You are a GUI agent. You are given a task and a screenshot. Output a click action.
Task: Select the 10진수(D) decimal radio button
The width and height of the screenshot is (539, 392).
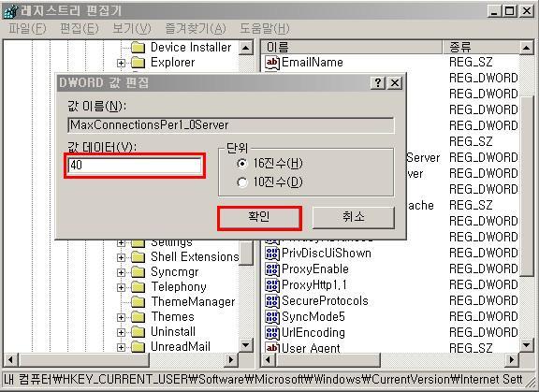[x=242, y=182]
